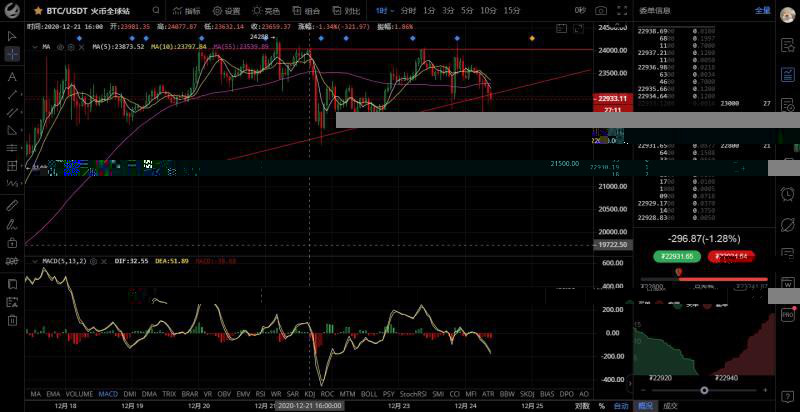This screenshot has width=800, height=412.
Task: Toggle the BTC/USDT favorite star
Action: (38, 11)
